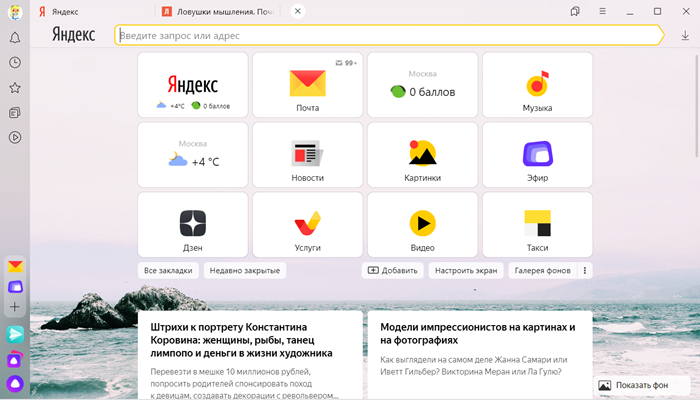
Task: Open bookmarks star icon in sidebar
Action: [x=15, y=88]
